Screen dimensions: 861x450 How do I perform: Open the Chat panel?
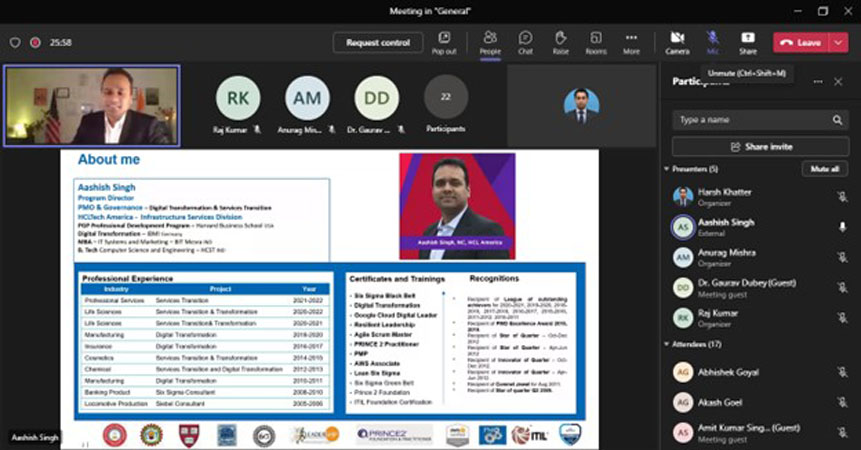click(x=525, y=42)
